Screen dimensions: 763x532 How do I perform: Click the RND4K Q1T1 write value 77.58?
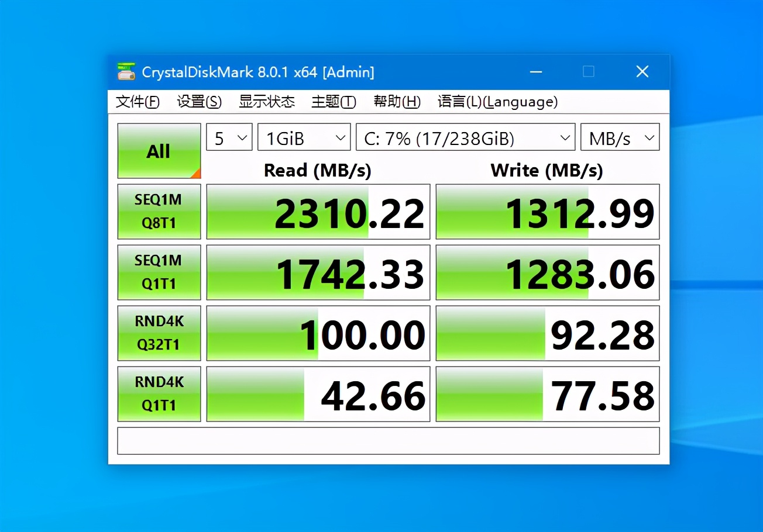point(548,394)
